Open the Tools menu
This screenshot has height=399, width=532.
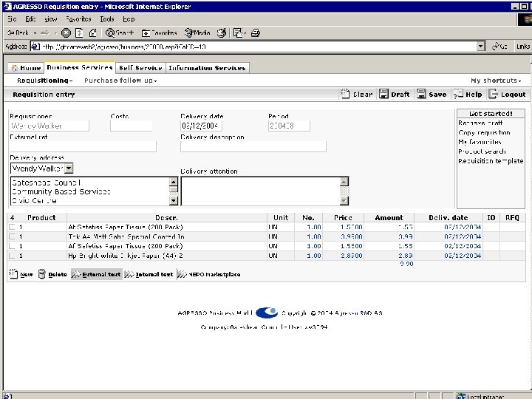pos(107,19)
